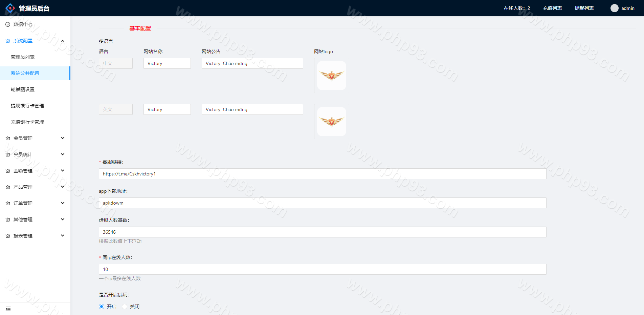Click the 数据中心 smiley icon

click(8, 24)
